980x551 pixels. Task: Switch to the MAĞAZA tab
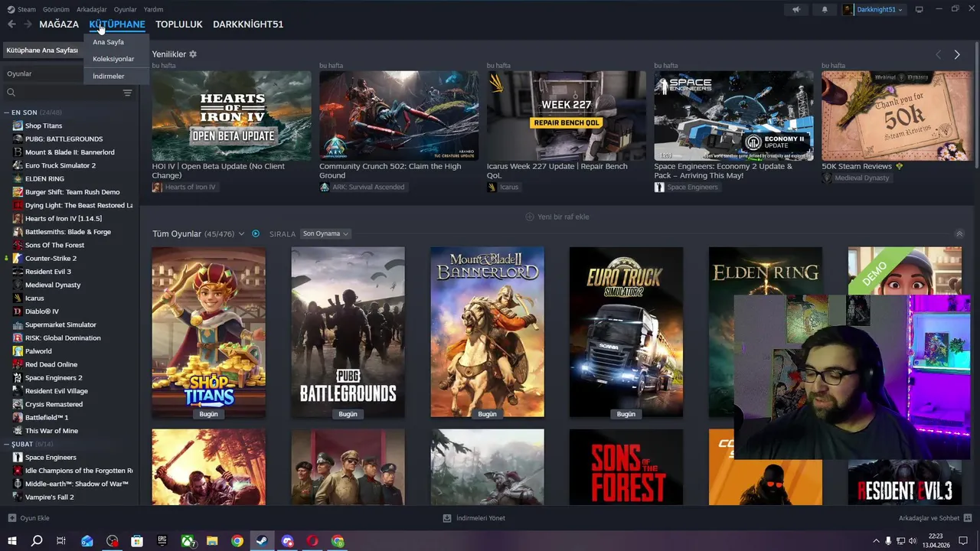tap(59, 24)
